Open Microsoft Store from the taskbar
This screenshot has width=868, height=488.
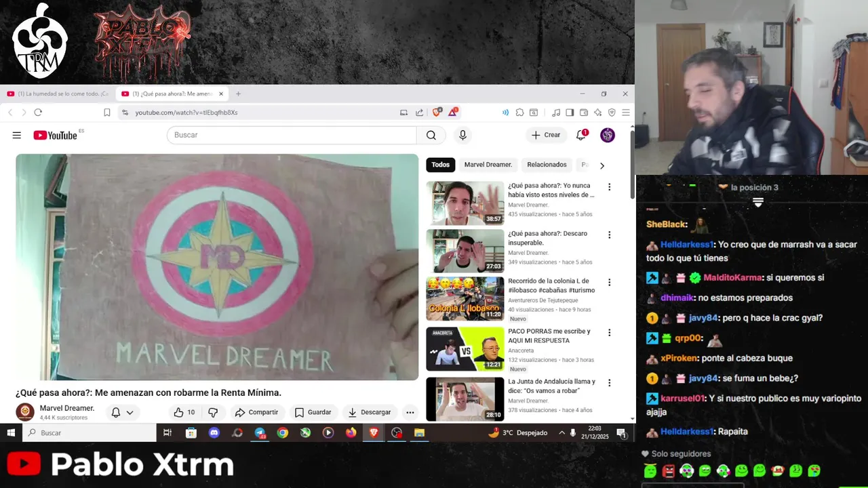191,432
